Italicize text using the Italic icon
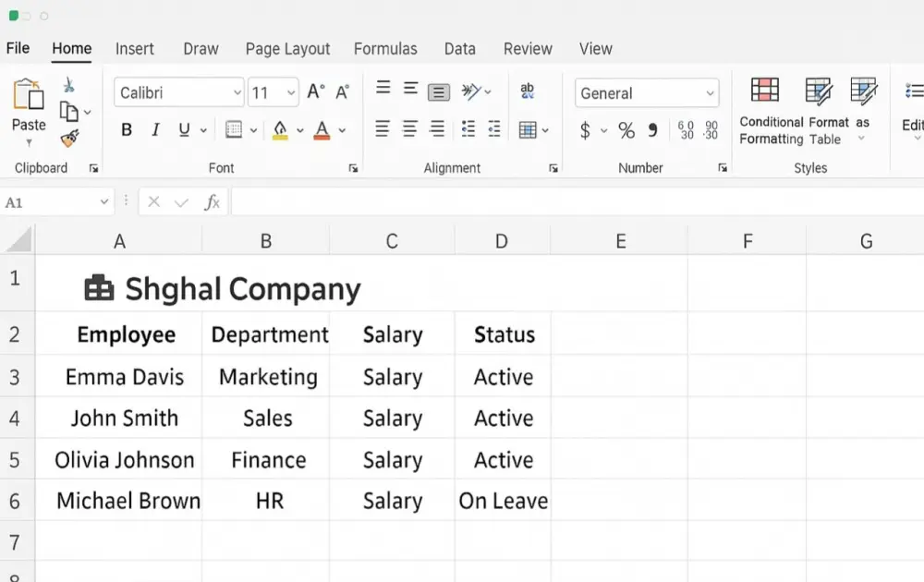Viewport: 924px width, 582px height. click(155, 129)
